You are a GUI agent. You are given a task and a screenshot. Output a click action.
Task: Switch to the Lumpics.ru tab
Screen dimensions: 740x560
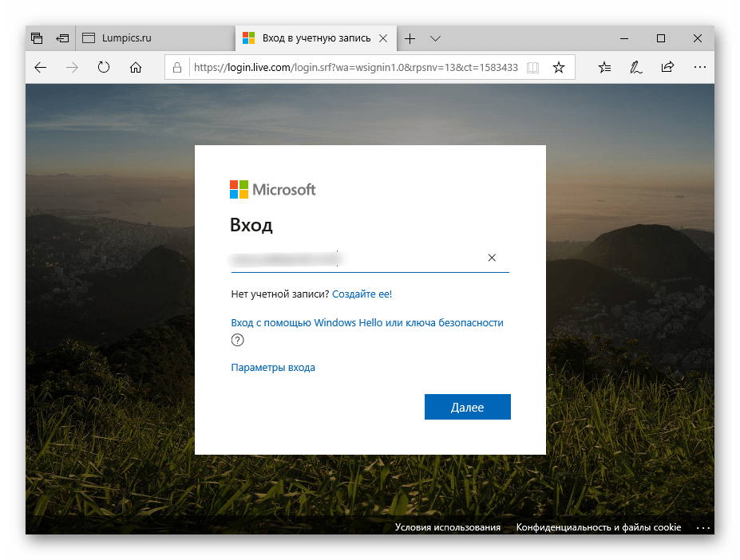point(156,38)
